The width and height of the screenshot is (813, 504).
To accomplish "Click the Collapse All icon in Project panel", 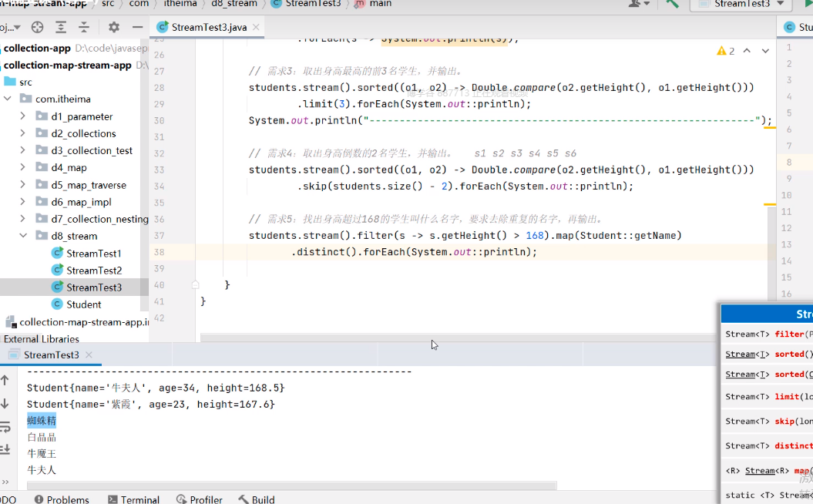I will (84, 27).
